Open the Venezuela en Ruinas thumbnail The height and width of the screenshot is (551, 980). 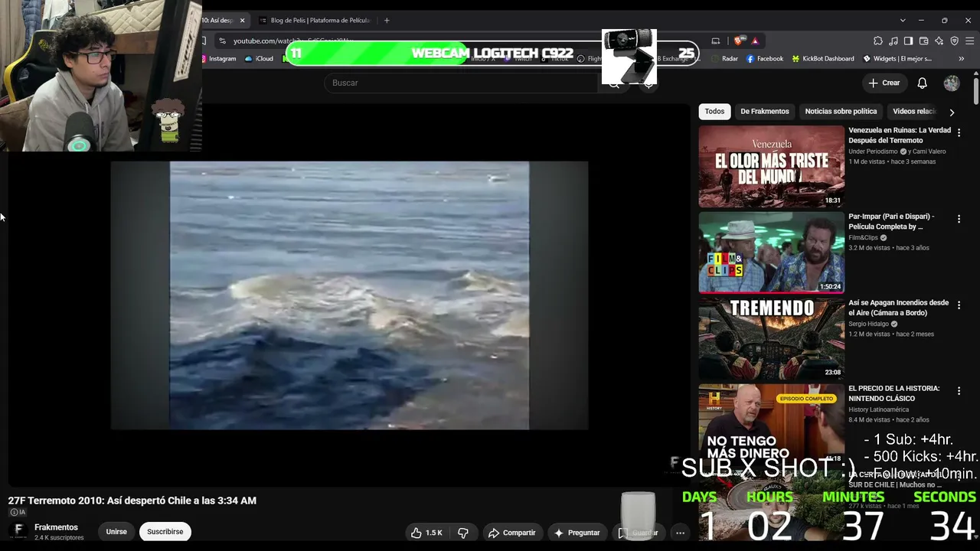(771, 167)
